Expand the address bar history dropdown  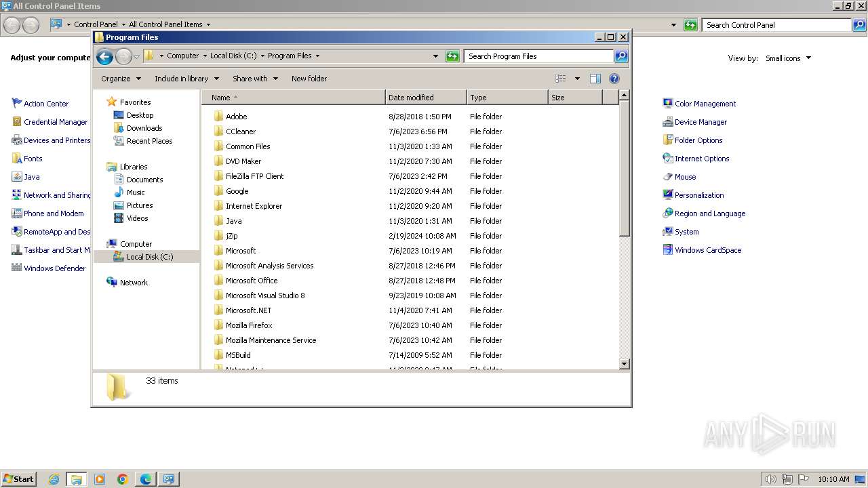[x=435, y=56]
